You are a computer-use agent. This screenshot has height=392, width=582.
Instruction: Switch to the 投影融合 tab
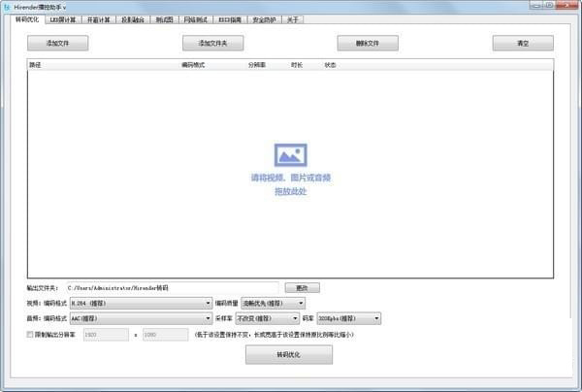tap(133, 19)
